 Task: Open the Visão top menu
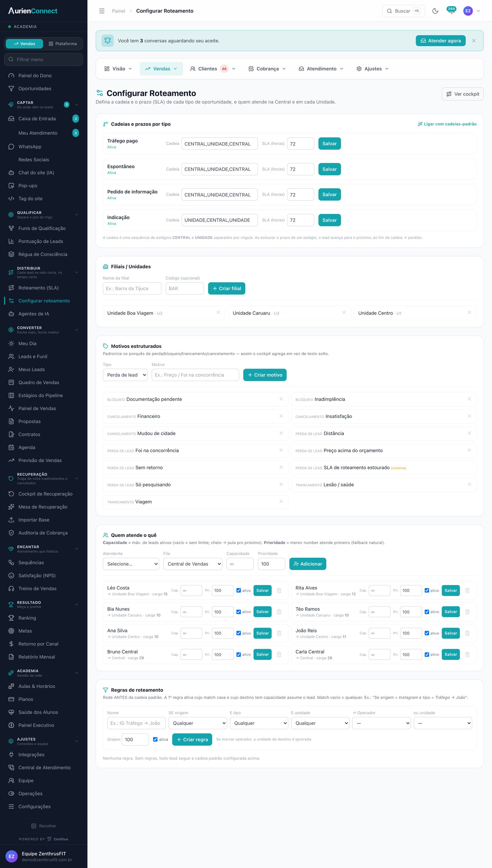(118, 69)
